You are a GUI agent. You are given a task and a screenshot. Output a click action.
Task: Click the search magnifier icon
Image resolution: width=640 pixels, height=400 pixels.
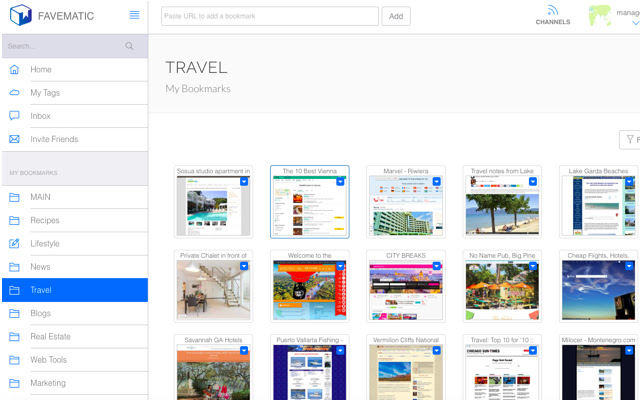click(129, 46)
